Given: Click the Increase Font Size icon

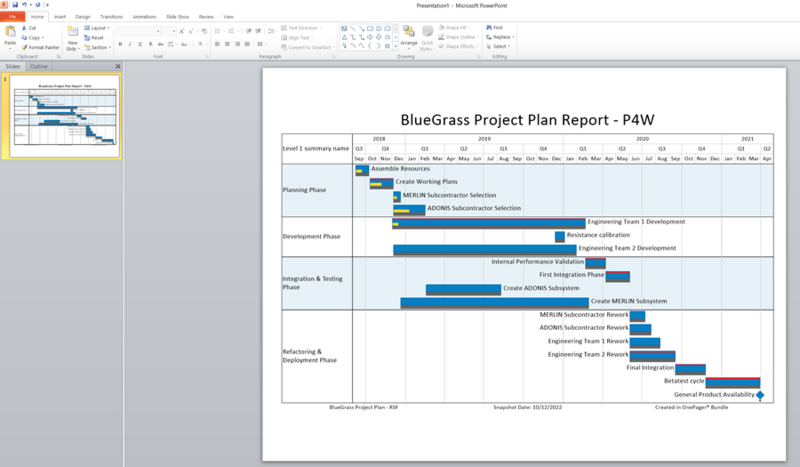Looking at the screenshot, I should click(x=182, y=31).
